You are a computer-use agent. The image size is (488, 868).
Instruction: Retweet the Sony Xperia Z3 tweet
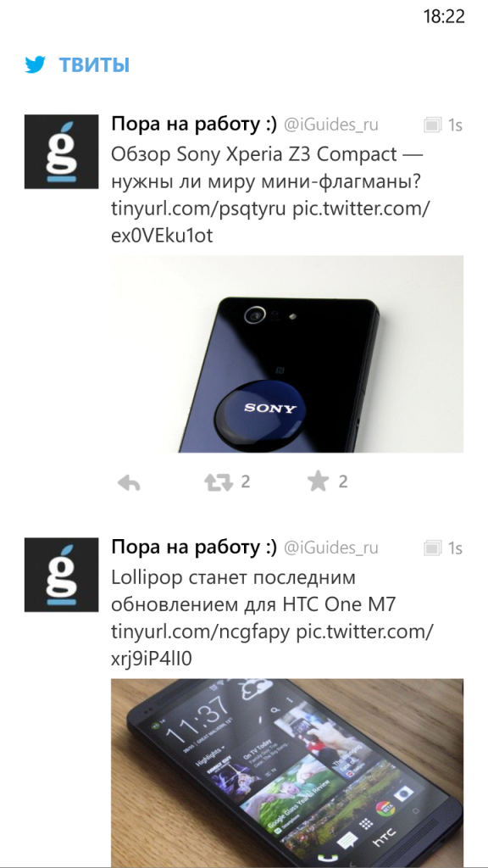[219, 482]
